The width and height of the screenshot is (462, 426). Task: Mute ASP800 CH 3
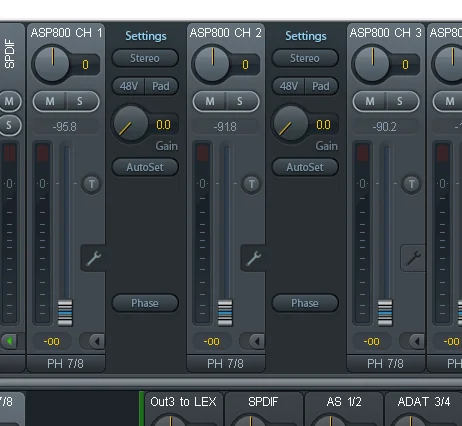point(370,101)
